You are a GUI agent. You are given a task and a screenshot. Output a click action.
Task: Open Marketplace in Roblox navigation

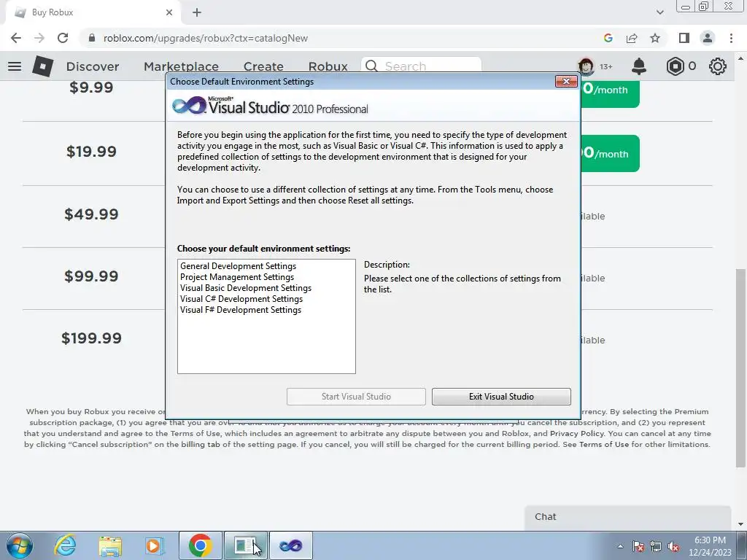181,66
